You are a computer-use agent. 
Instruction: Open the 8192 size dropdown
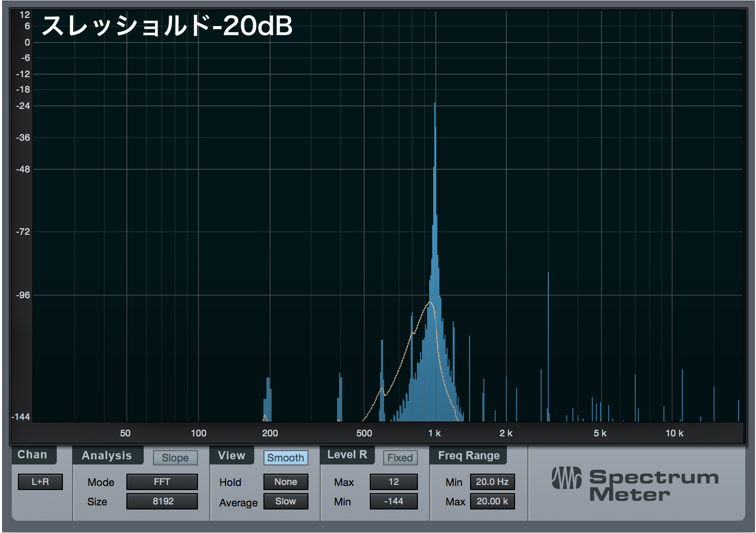coord(162,501)
